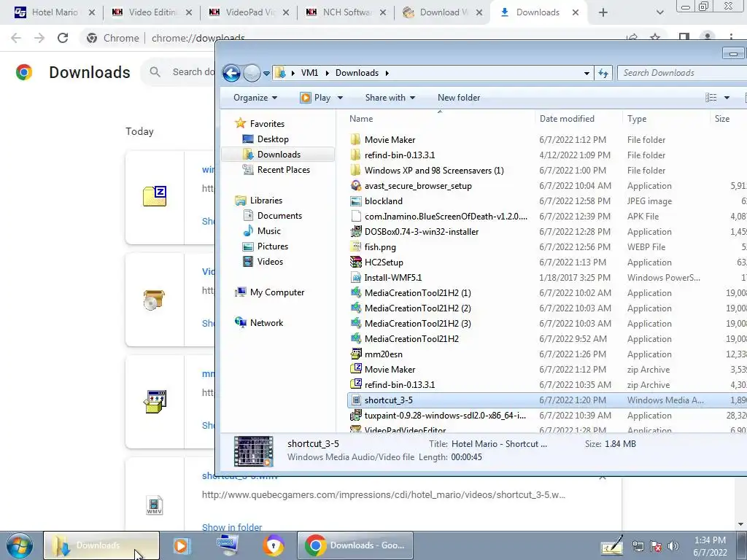The width and height of the screenshot is (747, 560).
Task: Sort files by Name column header
Action: [361, 119]
